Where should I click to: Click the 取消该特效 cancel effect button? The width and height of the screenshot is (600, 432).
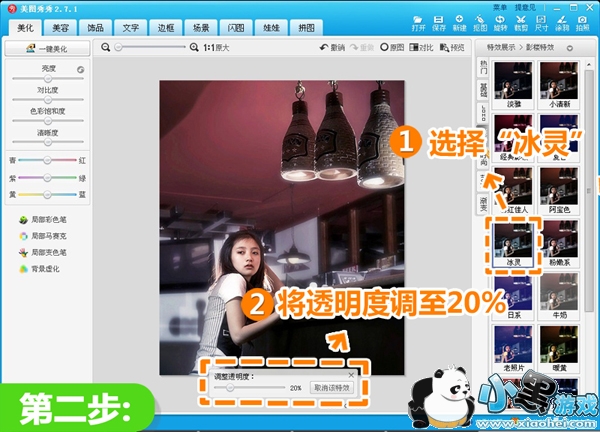pos(330,387)
